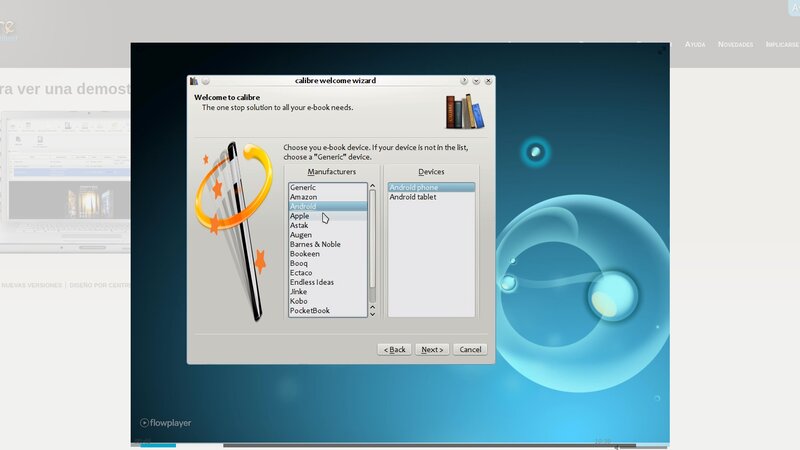This screenshot has height=450, width=800.
Task: Choose Jinke in the Manufacturers list
Action: coord(328,291)
